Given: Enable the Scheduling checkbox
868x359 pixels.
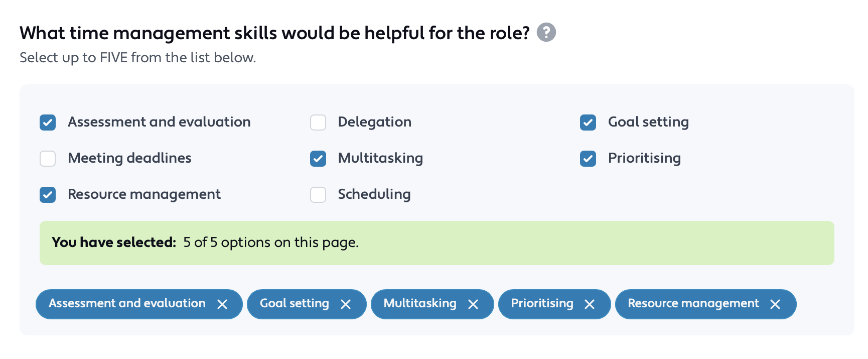Looking at the screenshot, I should 318,195.
